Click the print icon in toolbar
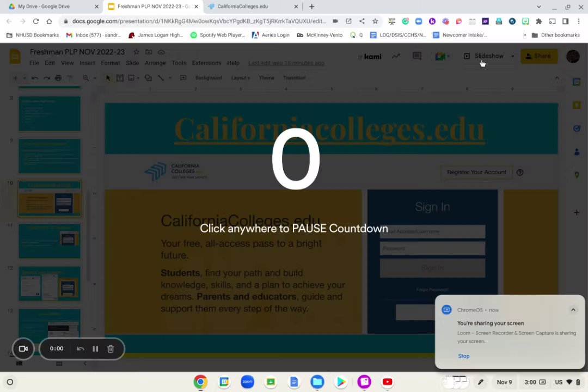This screenshot has height=392, width=588. point(58,78)
